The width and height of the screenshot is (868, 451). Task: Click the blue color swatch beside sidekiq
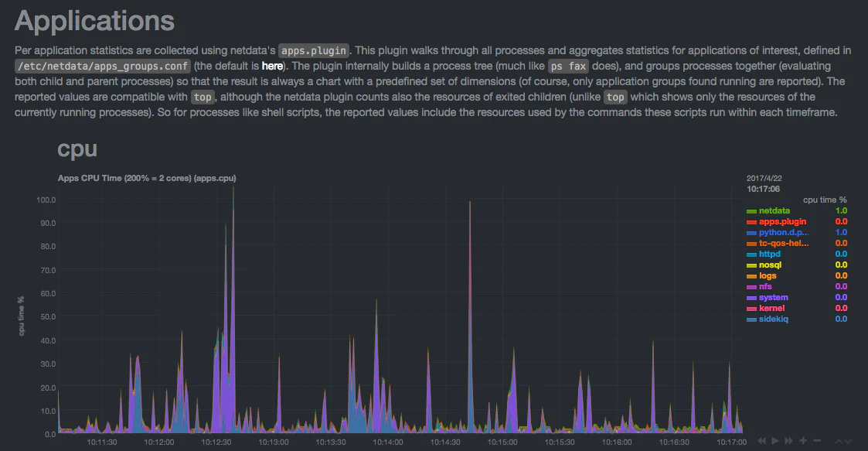tap(751, 319)
